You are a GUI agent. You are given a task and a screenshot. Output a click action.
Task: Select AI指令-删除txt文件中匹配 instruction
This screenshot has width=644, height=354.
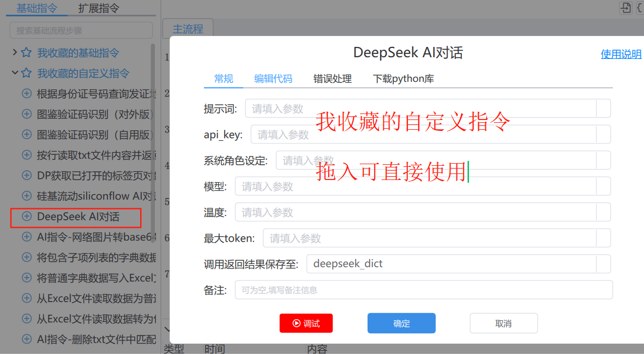click(x=96, y=339)
